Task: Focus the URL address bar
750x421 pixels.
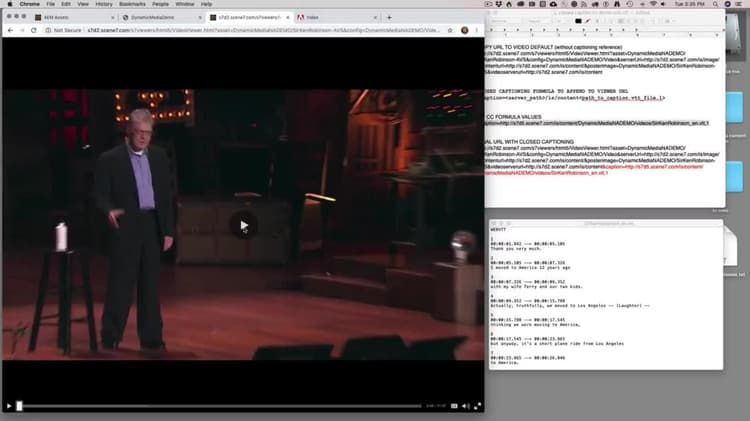Action: point(263,30)
